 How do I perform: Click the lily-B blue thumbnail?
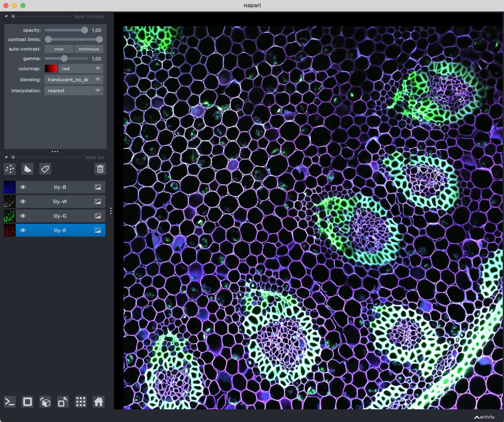click(9, 187)
